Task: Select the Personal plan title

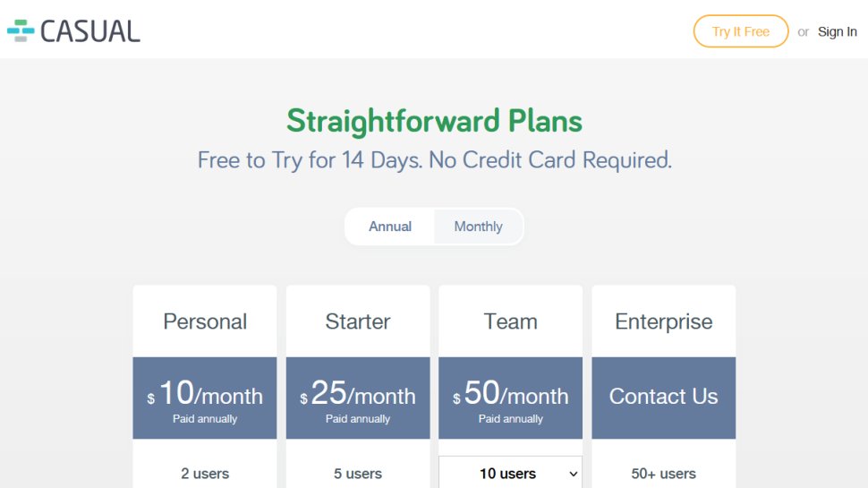Action: [205, 321]
